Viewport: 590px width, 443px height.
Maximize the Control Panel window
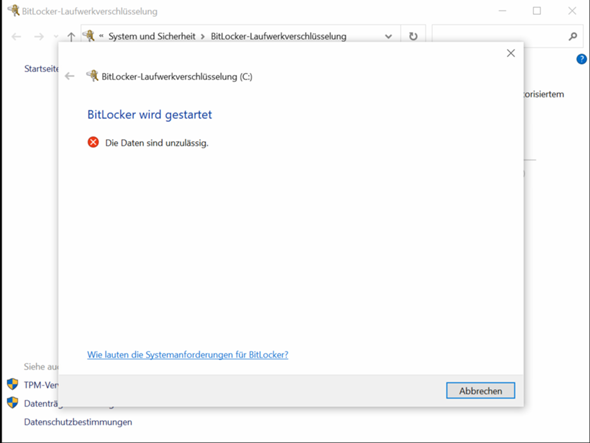537,11
